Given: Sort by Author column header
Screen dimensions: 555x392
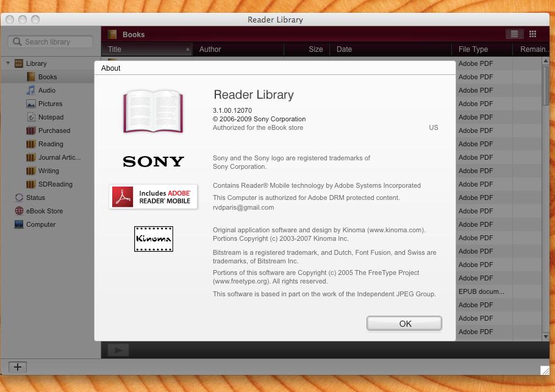Looking at the screenshot, I should (238, 49).
